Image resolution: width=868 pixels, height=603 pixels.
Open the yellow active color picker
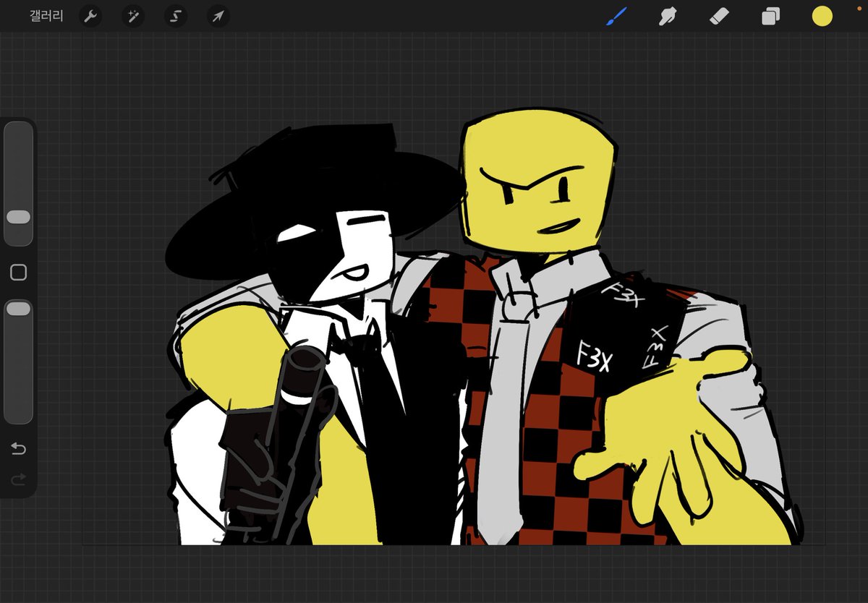coord(822,16)
